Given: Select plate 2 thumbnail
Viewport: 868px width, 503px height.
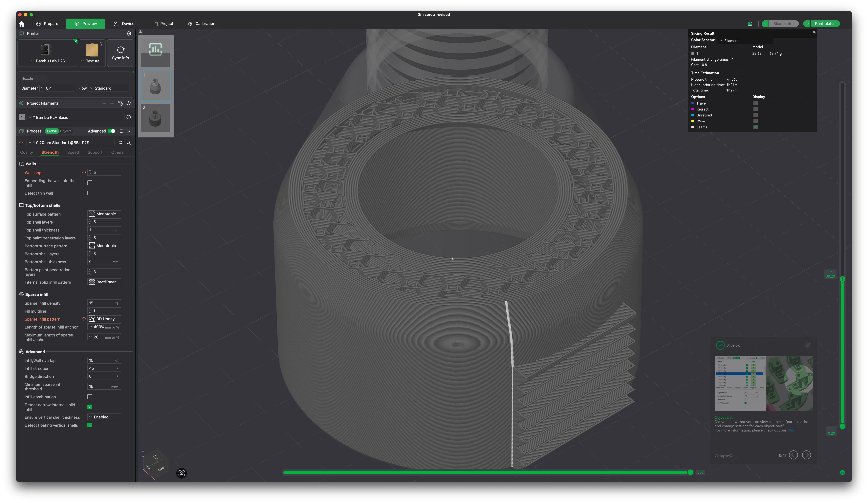Looking at the screenshot, I should click(155, 118).
